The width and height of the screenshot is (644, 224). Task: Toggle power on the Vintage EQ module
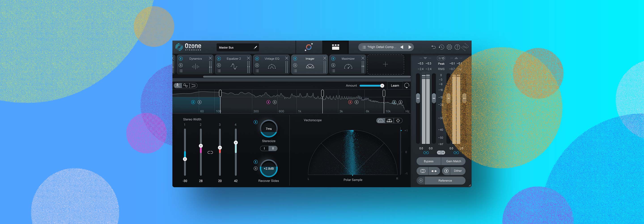[257, 59]
